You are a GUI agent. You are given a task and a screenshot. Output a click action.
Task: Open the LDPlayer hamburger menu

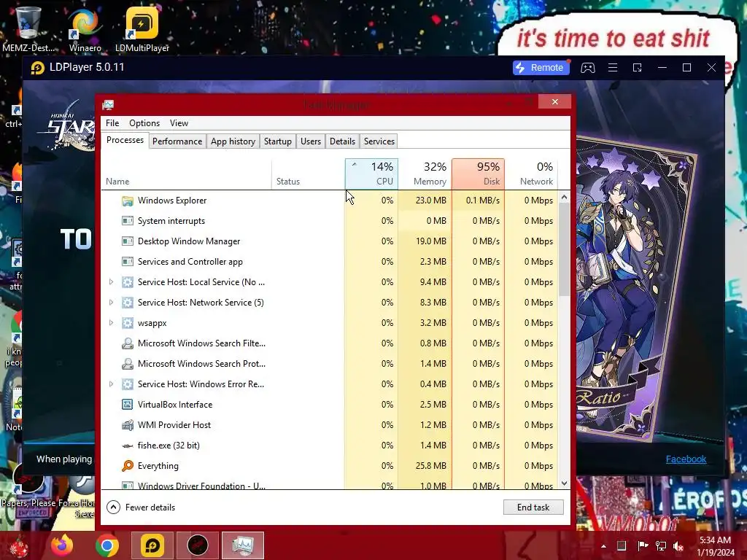[x=613, y=68]
